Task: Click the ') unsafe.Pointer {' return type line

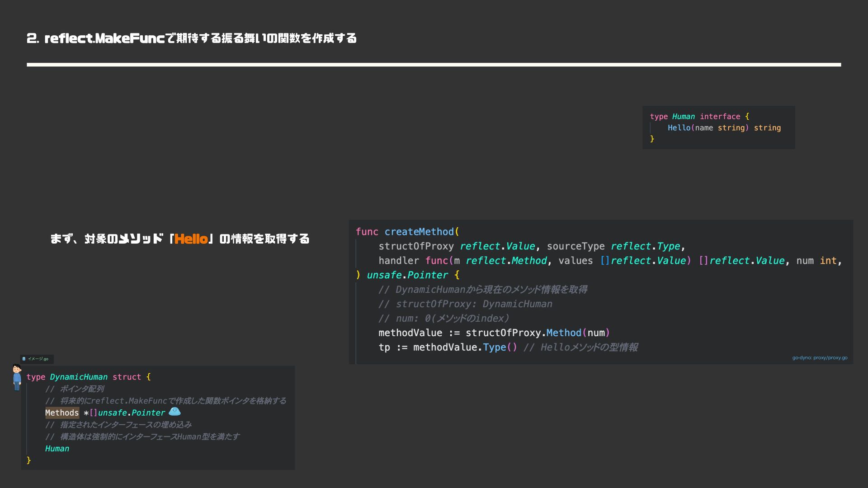Action: (407, 275)
